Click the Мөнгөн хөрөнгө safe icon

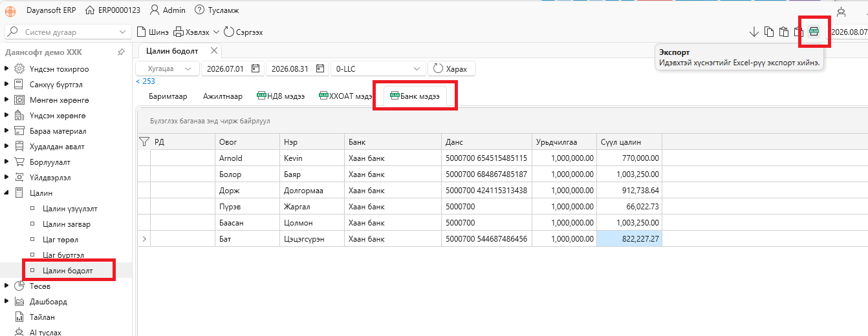(x=19, y=100)
